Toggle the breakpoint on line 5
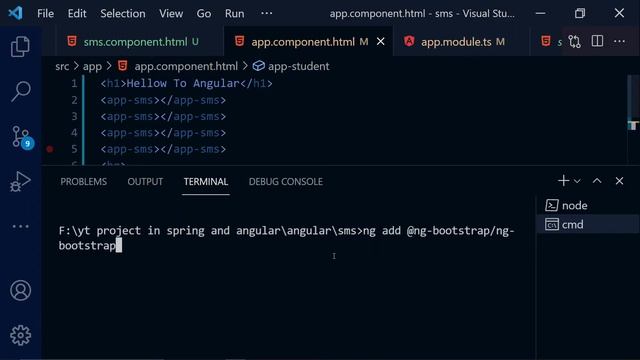 coord(50,149)
